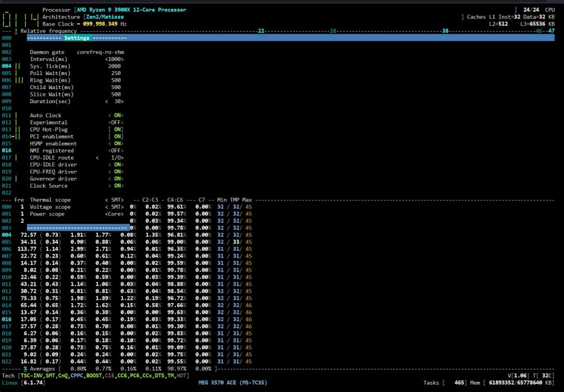Click the BOOST technology flag
The height and width of the screenshot is (392, 564).
94,376
